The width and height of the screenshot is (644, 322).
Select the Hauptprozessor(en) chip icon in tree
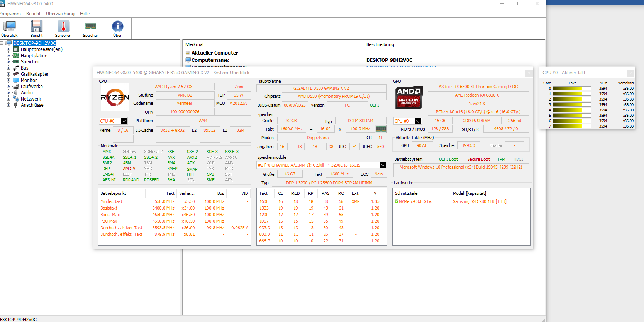coord(16,49)
